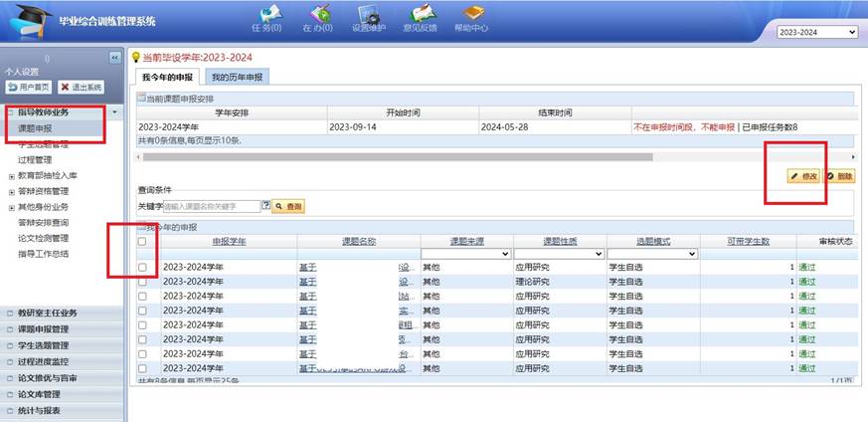
Task: Click the 修改 edit button
Action: tap(803, 176)
